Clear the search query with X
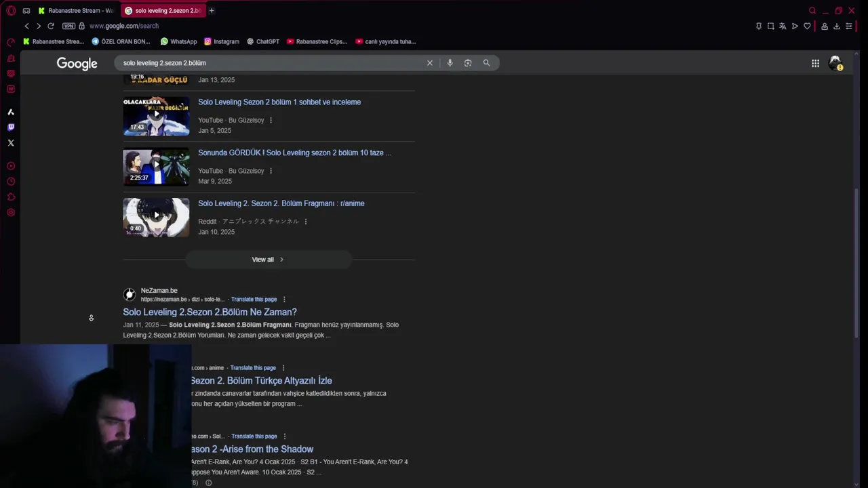Image resolution: width=868 pixels, height=488 pixels. (429, 62)
